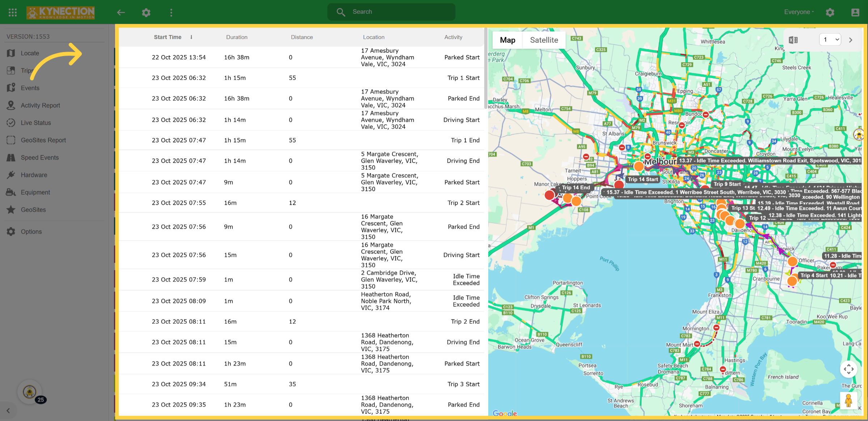Click the Kynection logo
Image resolution: width=868 pixels, height=421 pixels.
tap(60, 12)
